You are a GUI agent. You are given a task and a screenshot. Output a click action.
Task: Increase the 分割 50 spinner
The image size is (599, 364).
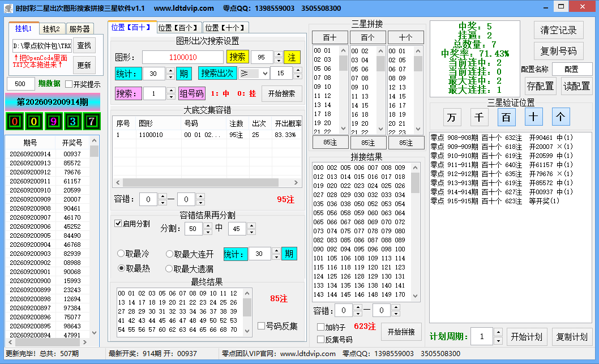[x=208, y=225]
